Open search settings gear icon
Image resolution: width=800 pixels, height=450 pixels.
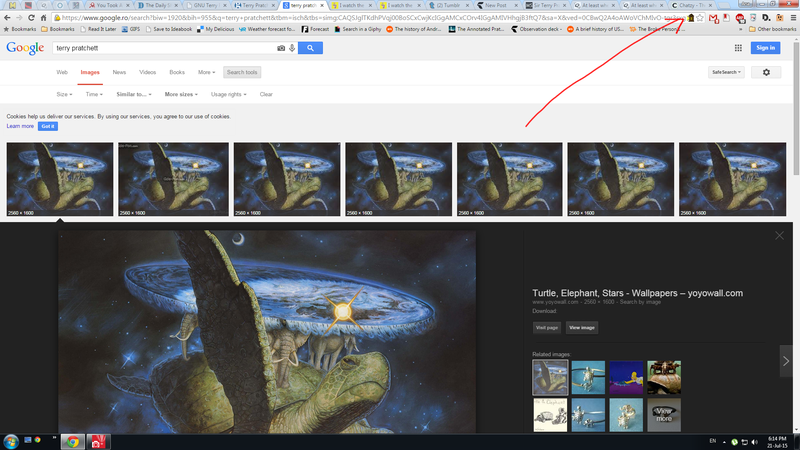(x=766, y=72)
